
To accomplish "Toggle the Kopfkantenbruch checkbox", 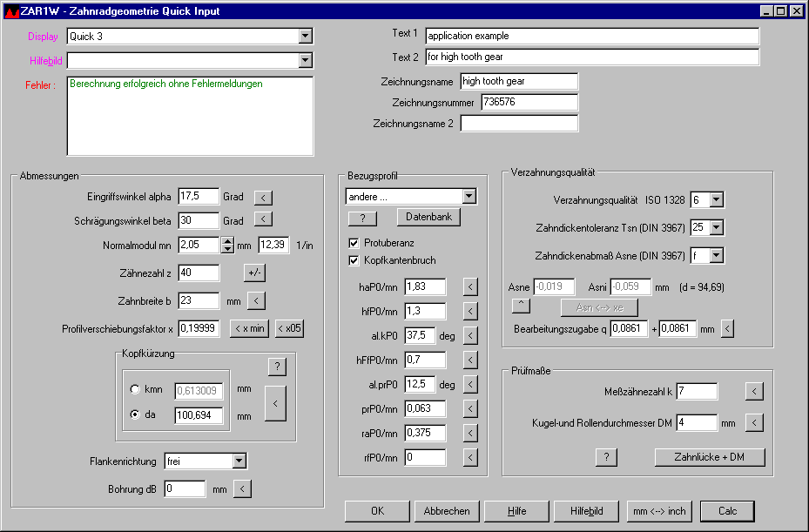I will (354, 260).
